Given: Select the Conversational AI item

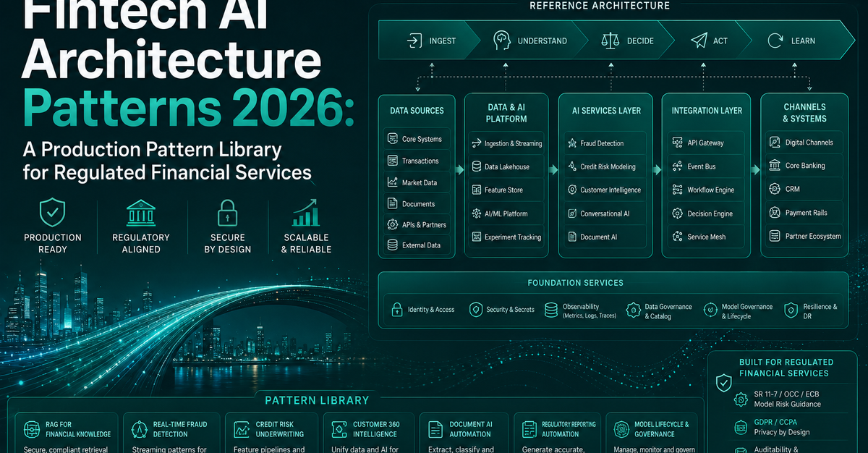Looking at the screenshot, I should click(604, 213).
